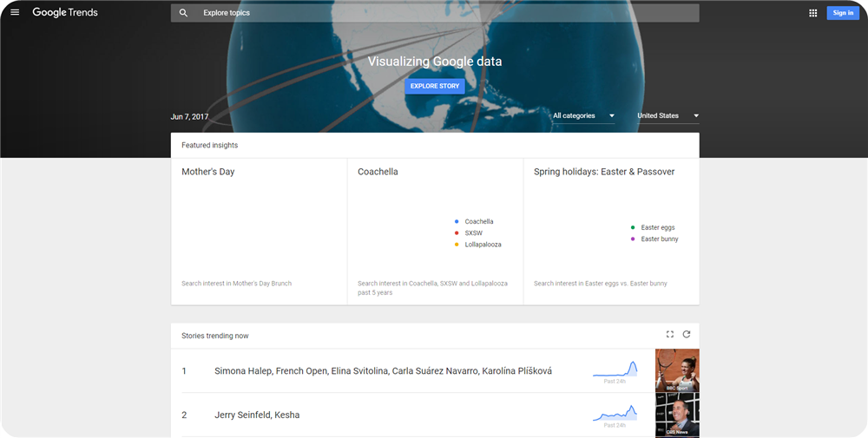
Task: Click the Lollapalooza legend label
Action: click(x=483, y=245)
